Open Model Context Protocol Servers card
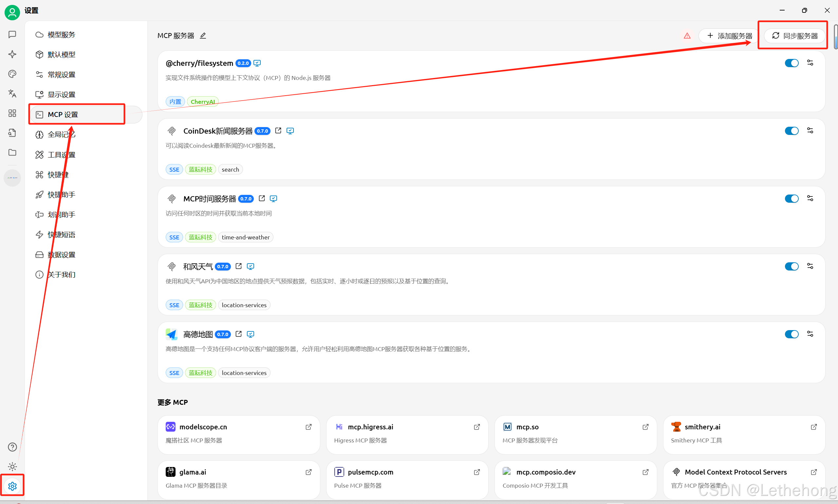The height and width of the screenshot is (504, 838). (744, 479)
